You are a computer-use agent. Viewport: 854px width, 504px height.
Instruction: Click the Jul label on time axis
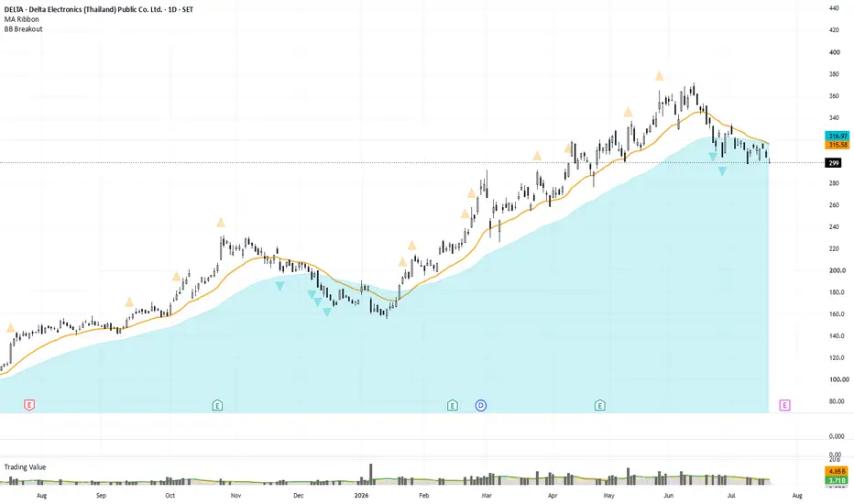coord(731,495)
